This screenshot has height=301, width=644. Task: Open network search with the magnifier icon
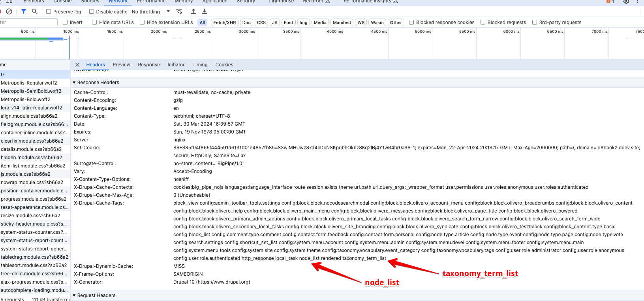[x=35, y=11]
